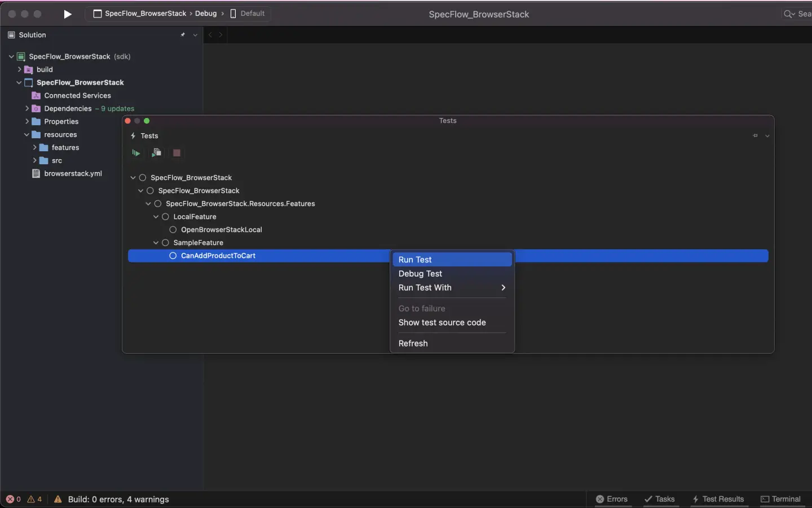Open the Test Results tab
The height and width of the screenshot is (508, 812).
[x=718, y=500]
